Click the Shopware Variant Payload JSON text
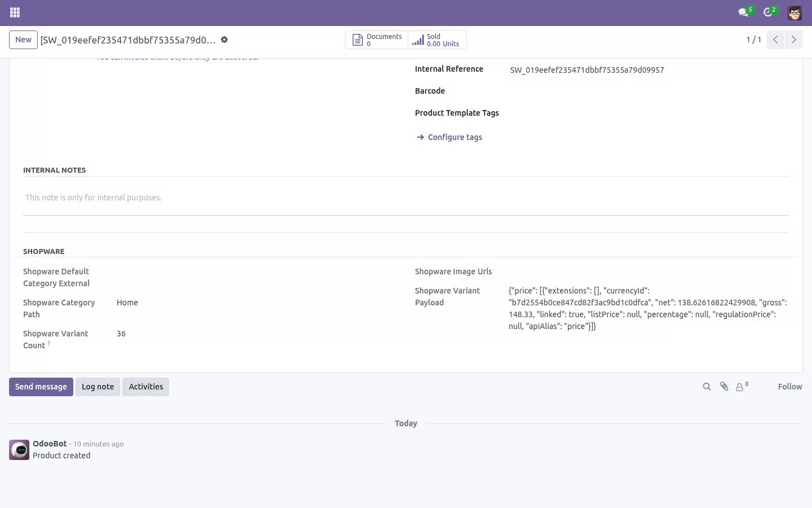The height and width of the screenshot is (508, 812). coord(648,308)
